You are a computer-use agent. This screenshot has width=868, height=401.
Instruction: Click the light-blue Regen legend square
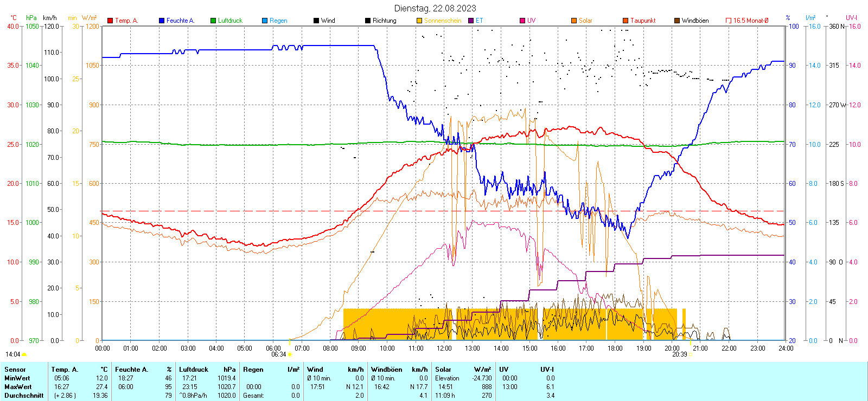click(265, 21)
